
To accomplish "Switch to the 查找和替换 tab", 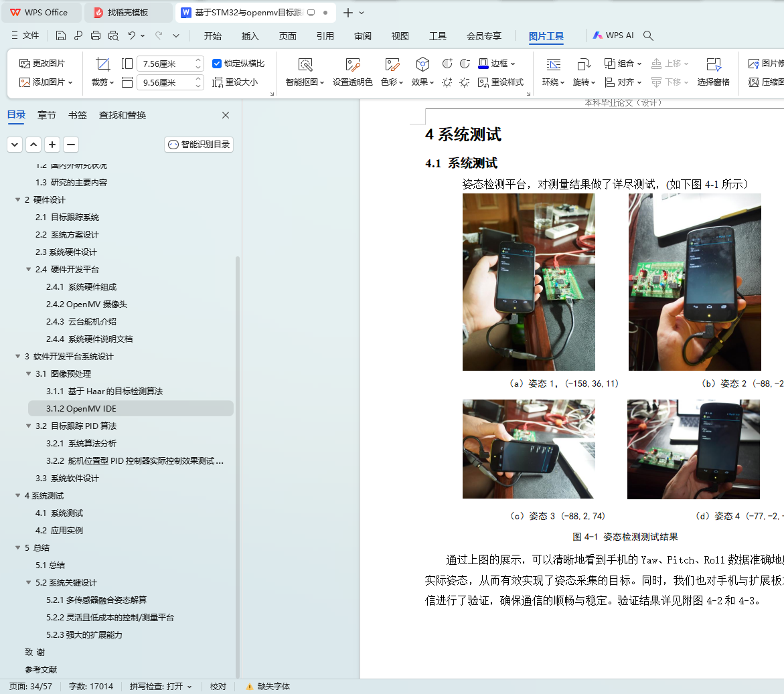I will coord(123,115).
